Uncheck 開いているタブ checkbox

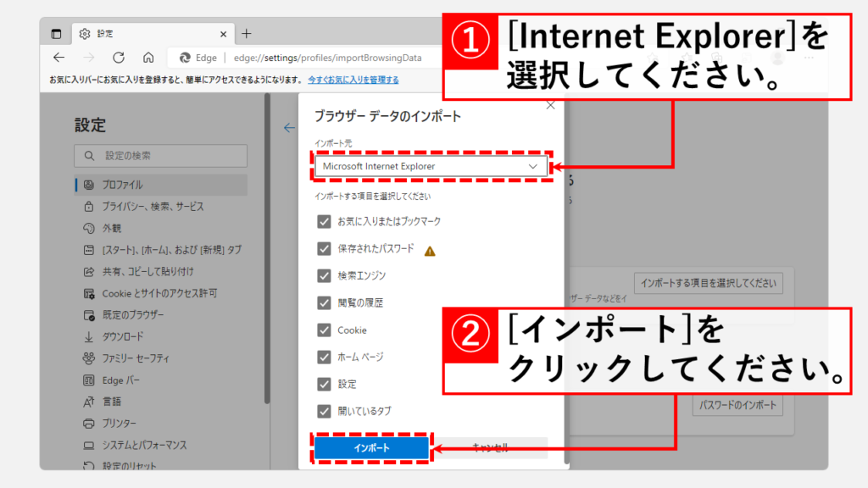(324, 411)
